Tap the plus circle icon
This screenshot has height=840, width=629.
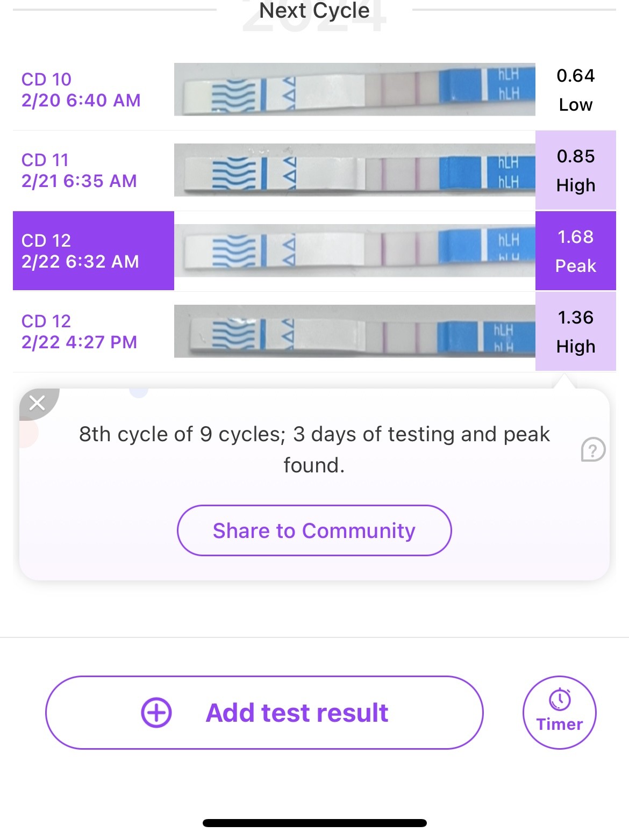pos(156,713)
